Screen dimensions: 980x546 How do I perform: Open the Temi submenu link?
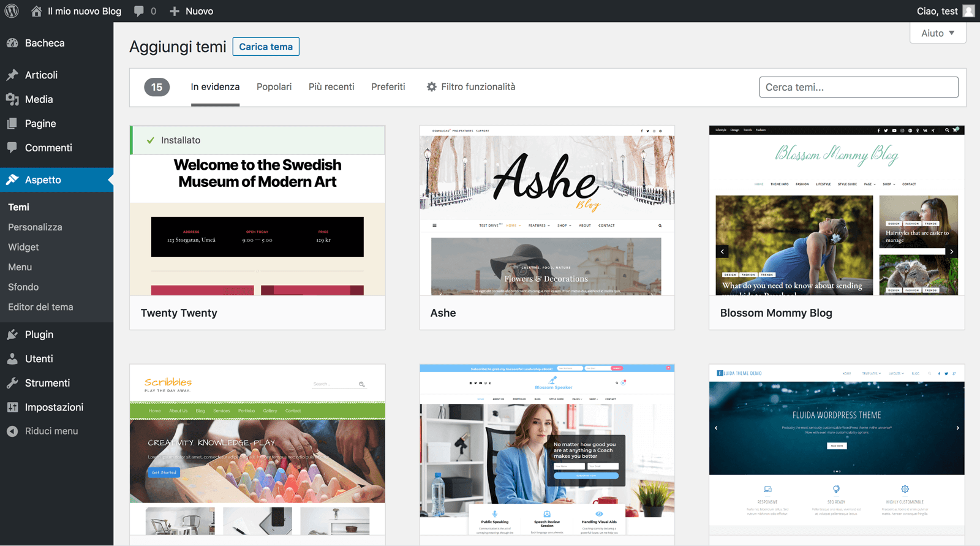pyautogui.click(x=18, y=207)
